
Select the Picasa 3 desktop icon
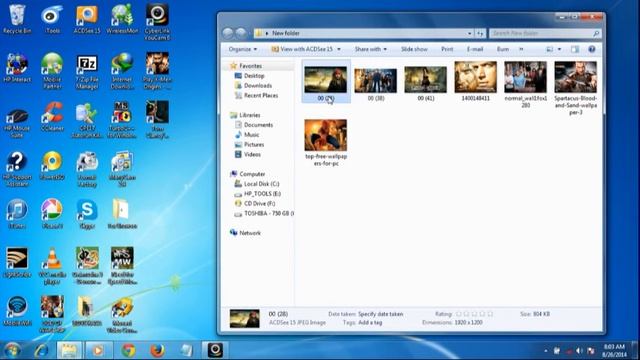[x=52, y=214]
